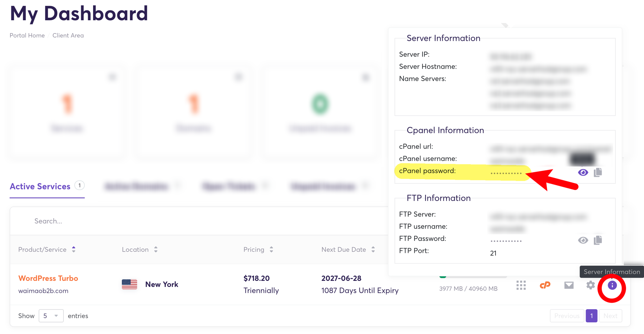Image resolution: width=644 pixels, height=334 pixels.
Task: Open the grid apps icon in service row
Action: click(521, 285)
